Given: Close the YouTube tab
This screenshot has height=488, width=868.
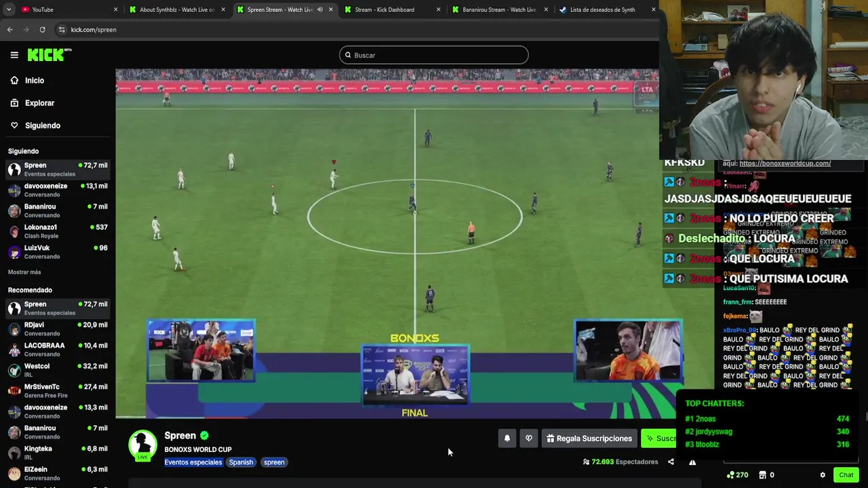Looking at the screenshot, I should coord(115,9).
